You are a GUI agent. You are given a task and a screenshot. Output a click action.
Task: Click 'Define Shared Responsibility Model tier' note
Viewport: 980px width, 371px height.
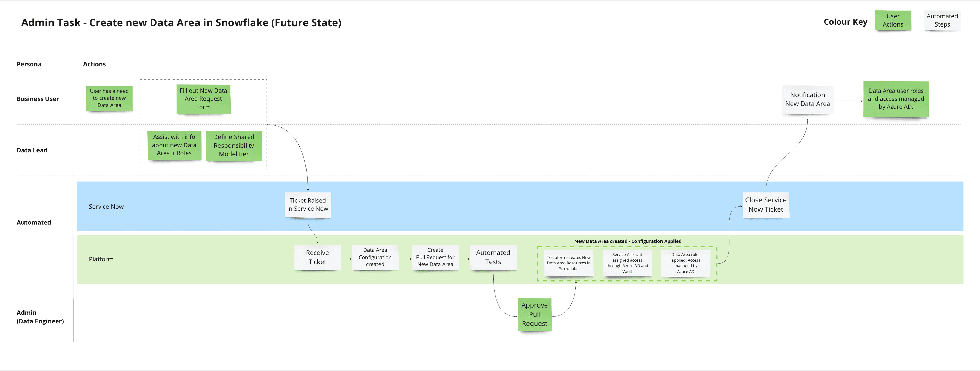[x=234, y=146]
